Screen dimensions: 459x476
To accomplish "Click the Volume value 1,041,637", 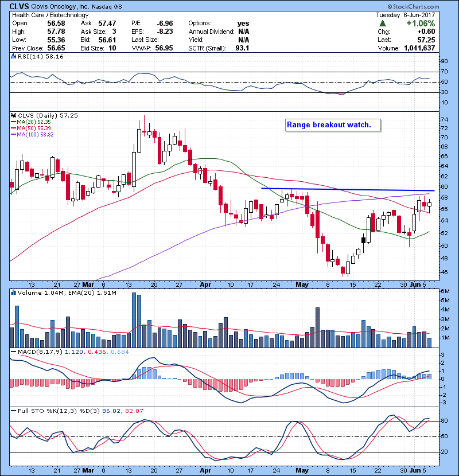I will click(419, 48).
